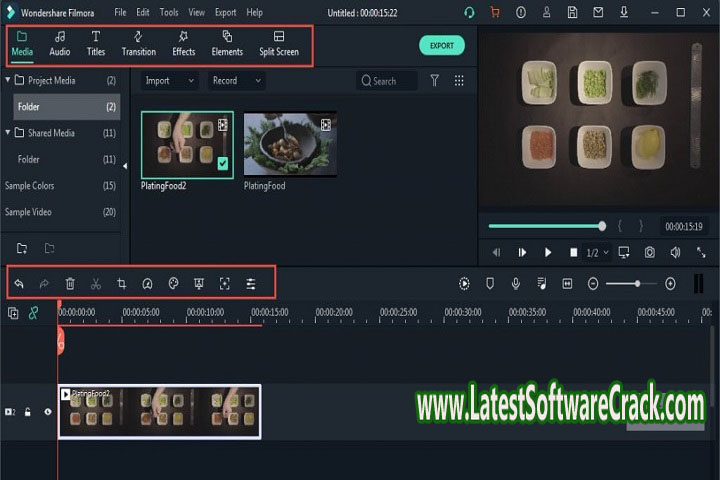Toggle the track lock icon

pyautogui.click(x=28, y=412)
